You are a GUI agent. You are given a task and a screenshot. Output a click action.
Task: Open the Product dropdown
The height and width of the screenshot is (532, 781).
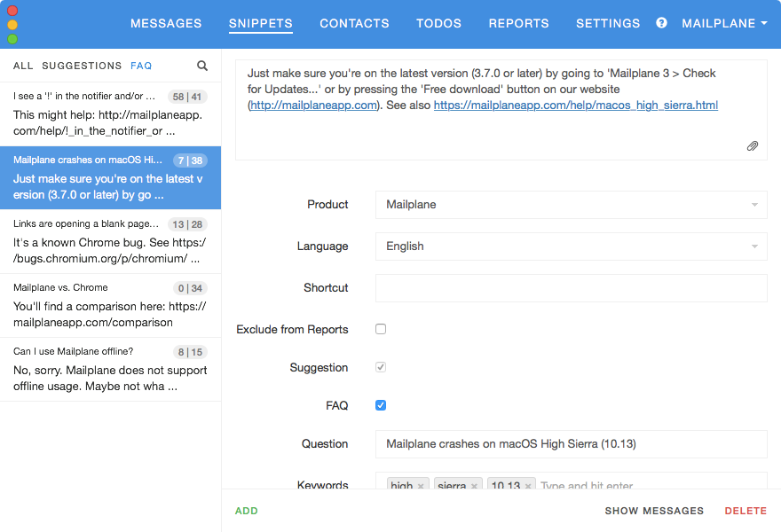571,205
